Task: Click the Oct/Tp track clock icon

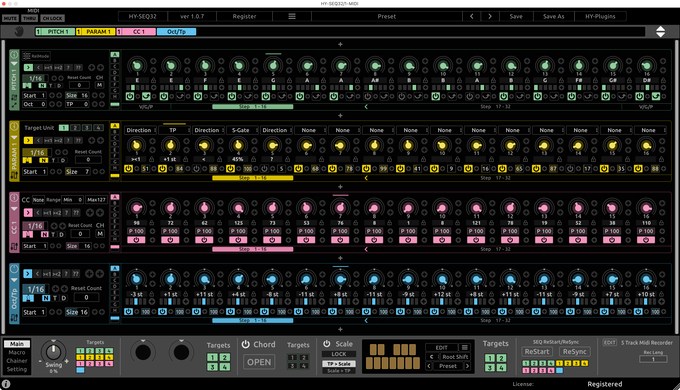Action: [14, 269]
